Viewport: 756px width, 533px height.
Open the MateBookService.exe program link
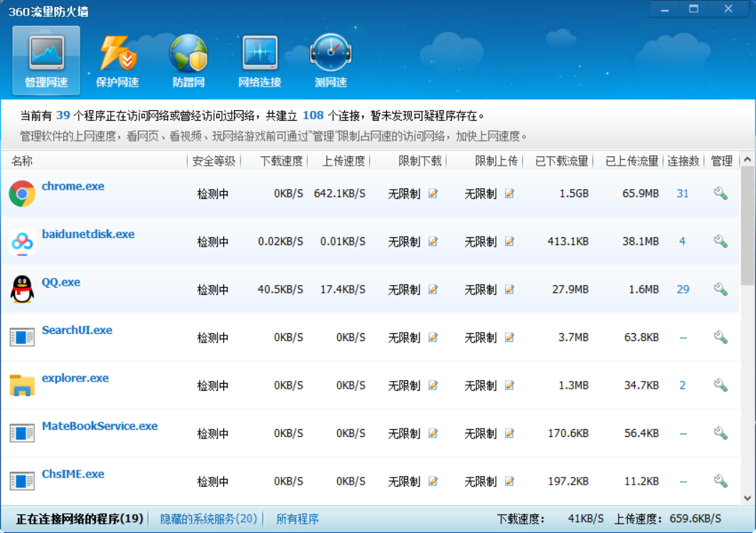(x=100, y=426)
